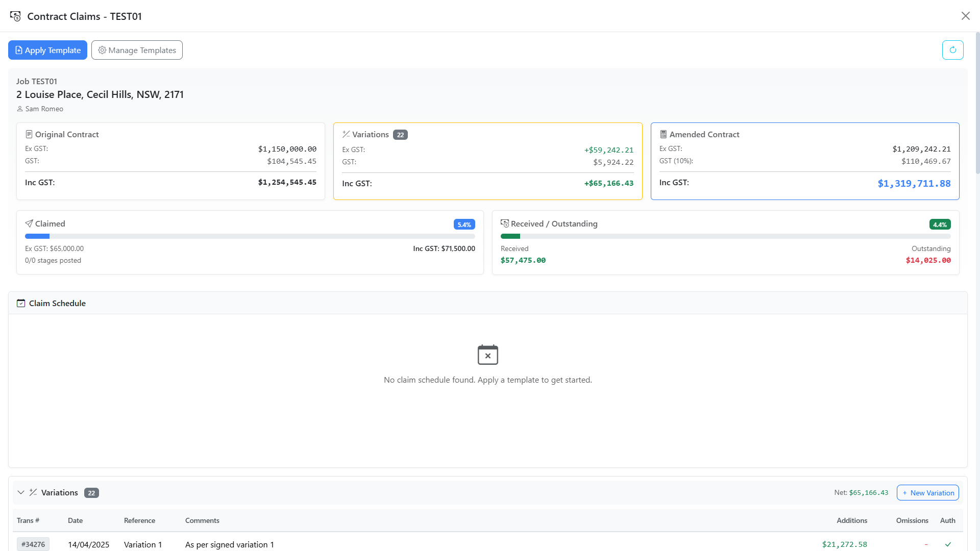
Task: Click the Variations card header to expand details
Action: pyautogui.click(x=372, y=134)
